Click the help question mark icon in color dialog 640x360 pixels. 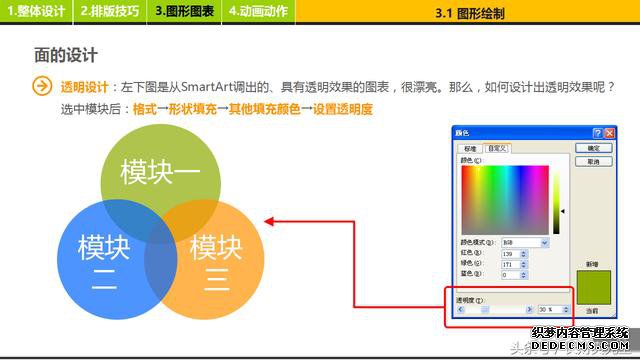(x=598, y=133)
